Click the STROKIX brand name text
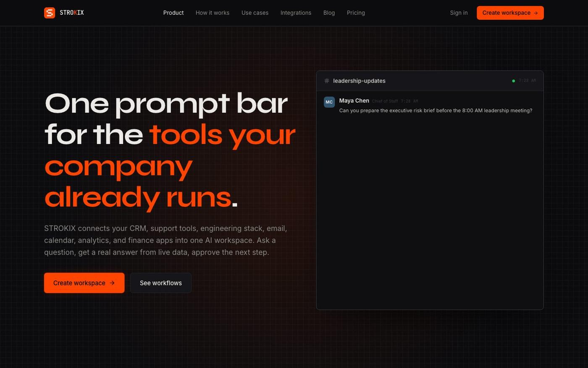Image resolution: width=588 pixels, height=368 pixels. [72, 13]
